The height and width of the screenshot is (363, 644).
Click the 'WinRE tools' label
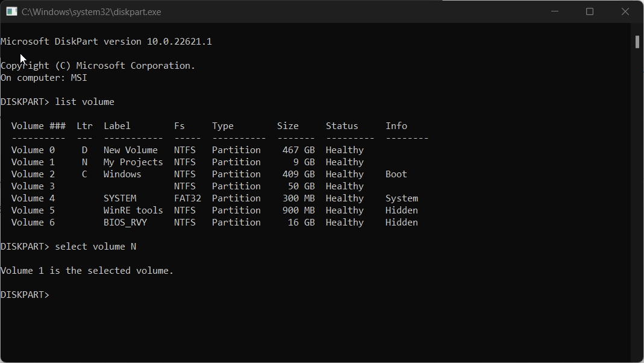[133, 210]
